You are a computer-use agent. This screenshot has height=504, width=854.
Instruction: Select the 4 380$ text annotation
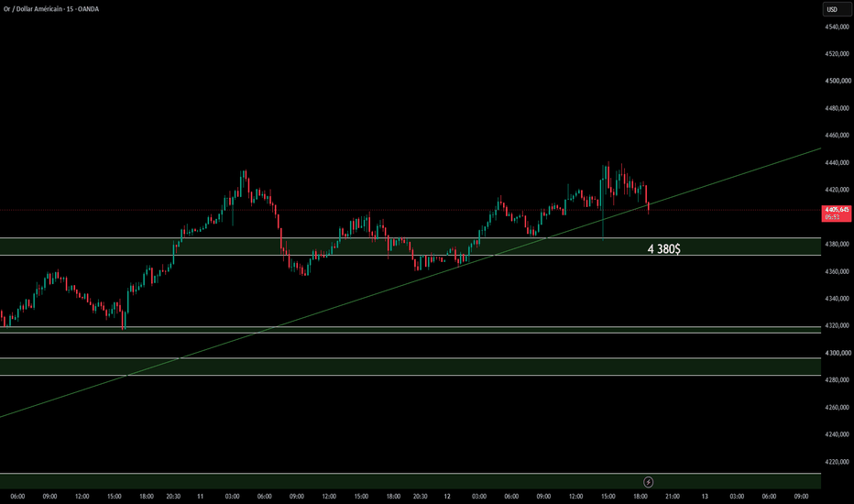[x=663, y=249]
